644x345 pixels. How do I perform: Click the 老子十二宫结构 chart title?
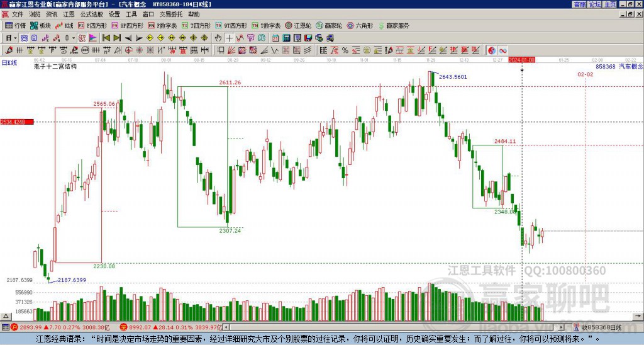[x=55, y=67]
